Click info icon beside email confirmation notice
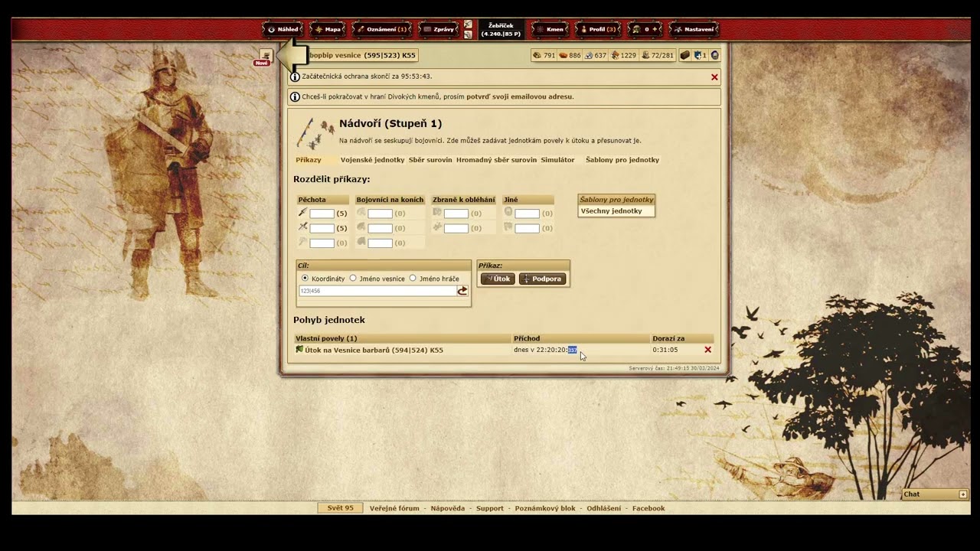The height and width of the screenshot is (551, 980). 295,97
